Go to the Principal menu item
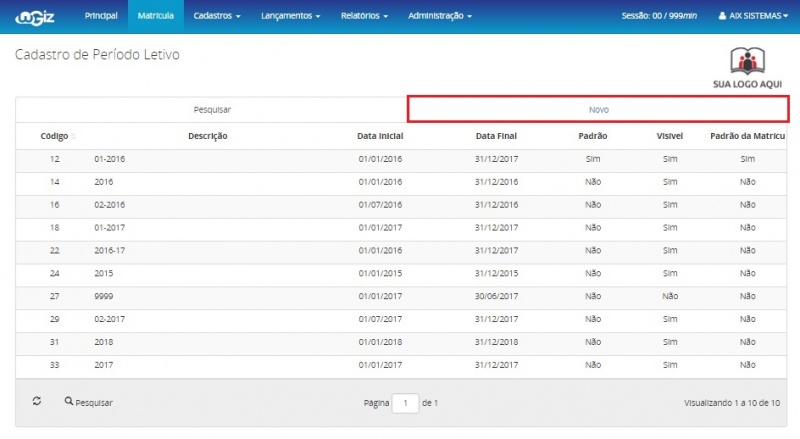 click(x=101, y=16)
